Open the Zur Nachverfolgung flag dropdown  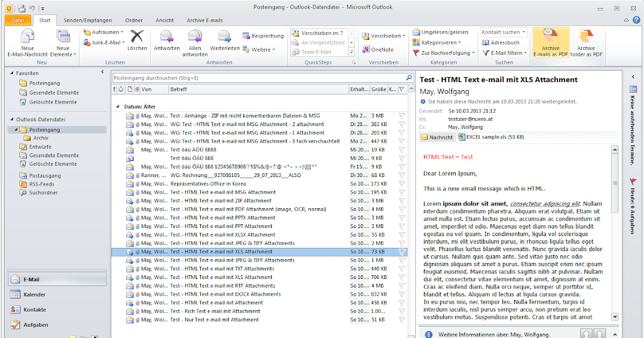pyautogui.click(x=444, y=53)
